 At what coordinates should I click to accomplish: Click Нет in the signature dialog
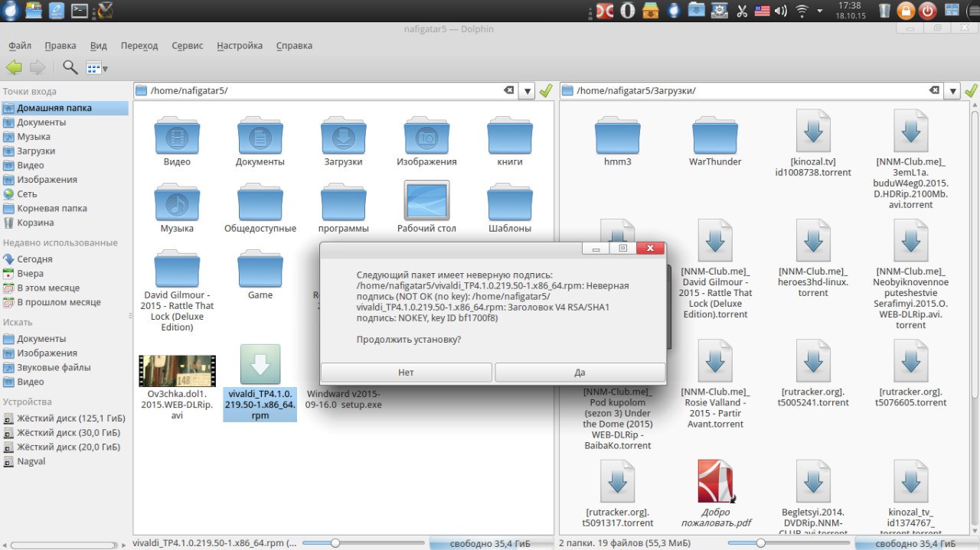point(406,373)
